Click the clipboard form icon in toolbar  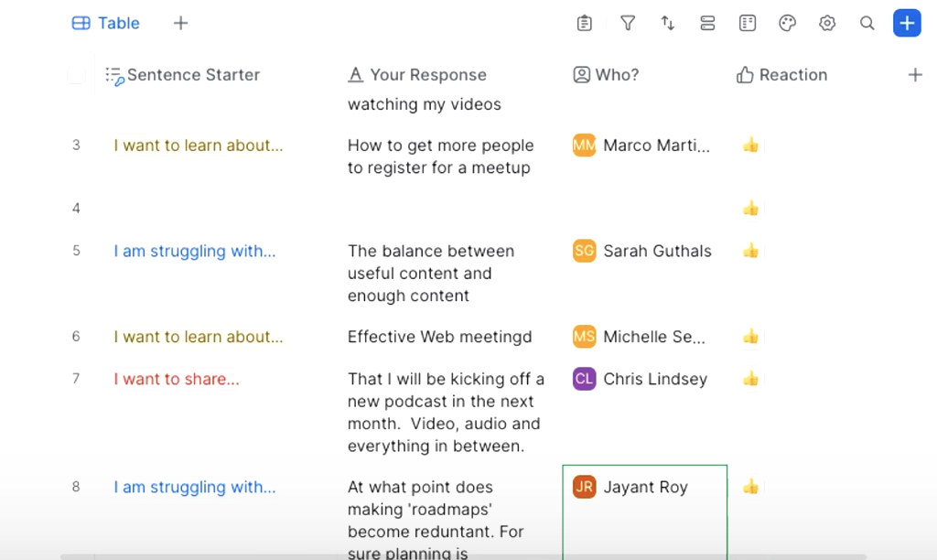[585, 24]
